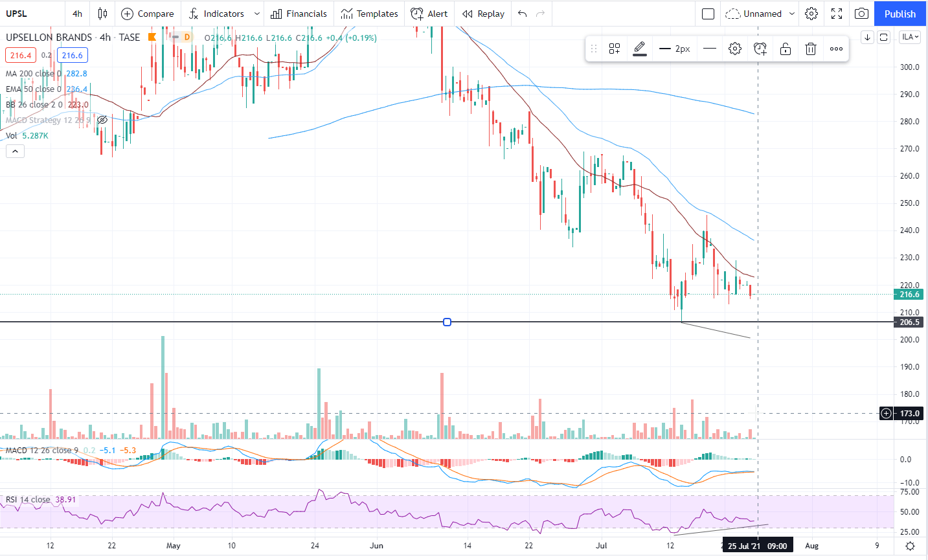928x560 pixels.
Task: Click the UPSL symbol search field
Action: 32,14
